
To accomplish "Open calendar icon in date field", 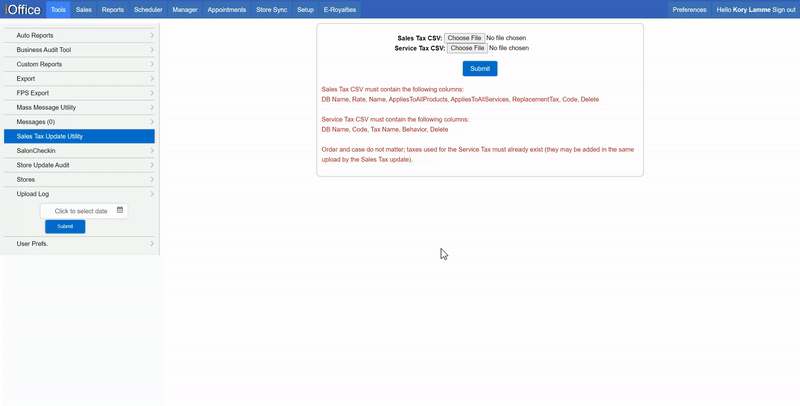I will (x=120, y=210).
